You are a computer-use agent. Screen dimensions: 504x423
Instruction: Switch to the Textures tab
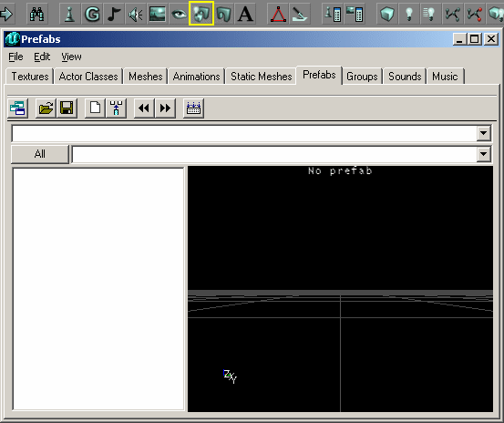pyautogui.click(x=30, y=77)
